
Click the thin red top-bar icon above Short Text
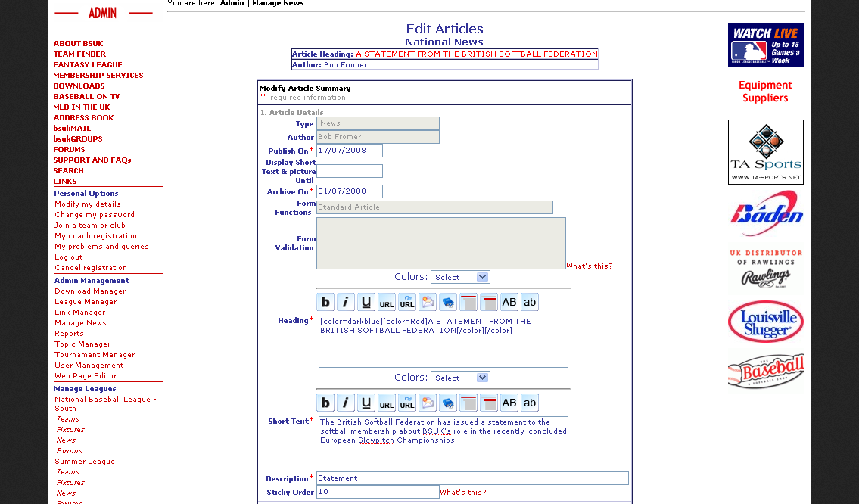point(468,403)
